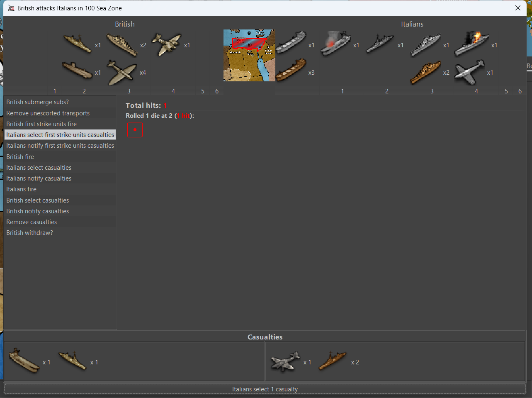Click the Italian fighter x1 unit icon

click(x=469, y=72)
